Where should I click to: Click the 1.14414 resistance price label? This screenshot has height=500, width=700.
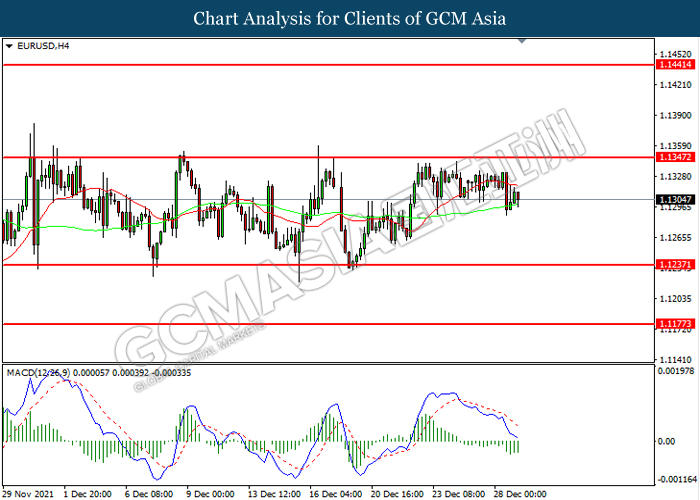click(x=676, y=65)
